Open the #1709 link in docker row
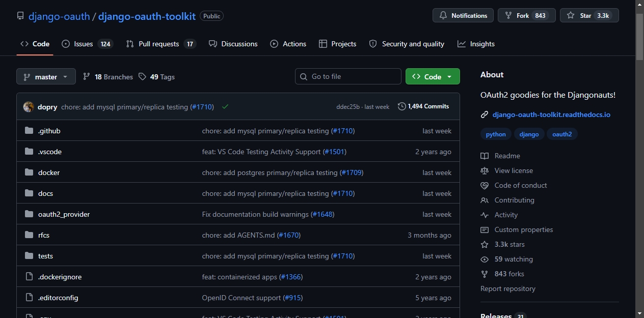644x318 pixels. [351, 172]
